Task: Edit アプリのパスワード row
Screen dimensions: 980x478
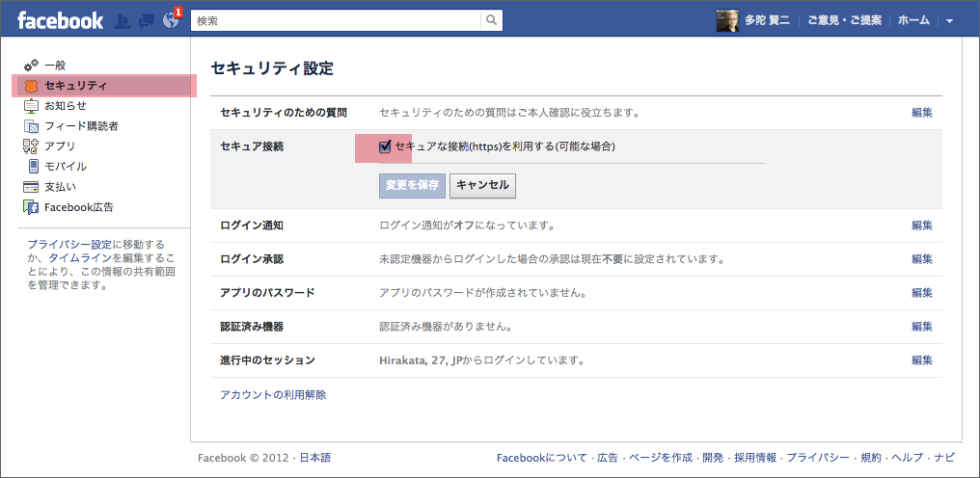Action: click(x=922, y=293)
